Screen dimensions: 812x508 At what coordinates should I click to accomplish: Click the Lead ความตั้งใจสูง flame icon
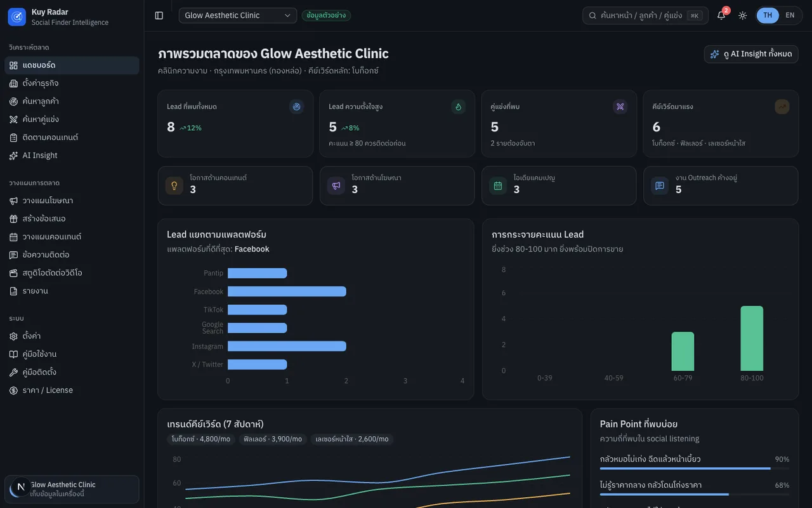(x=458, y=107)
